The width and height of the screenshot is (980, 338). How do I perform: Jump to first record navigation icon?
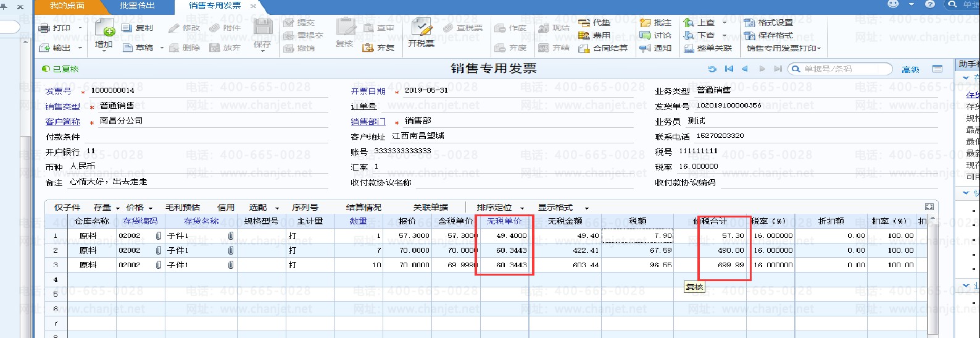[x=729, y=69]
